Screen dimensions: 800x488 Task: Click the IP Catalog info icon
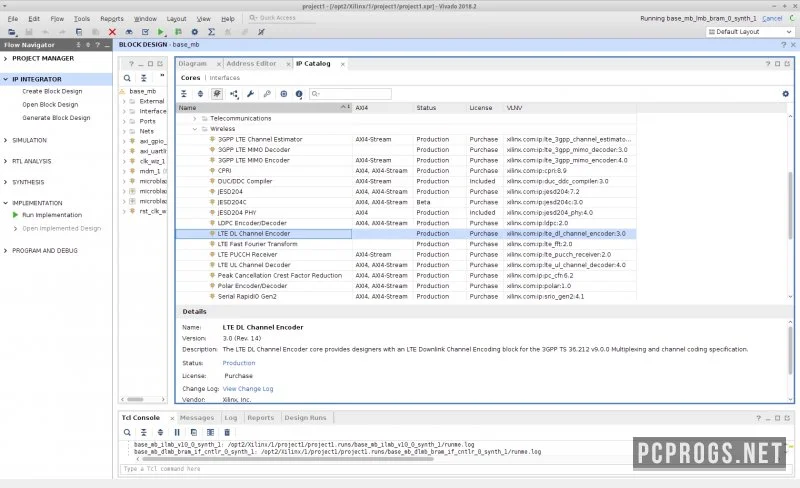(x=299, y=94)
